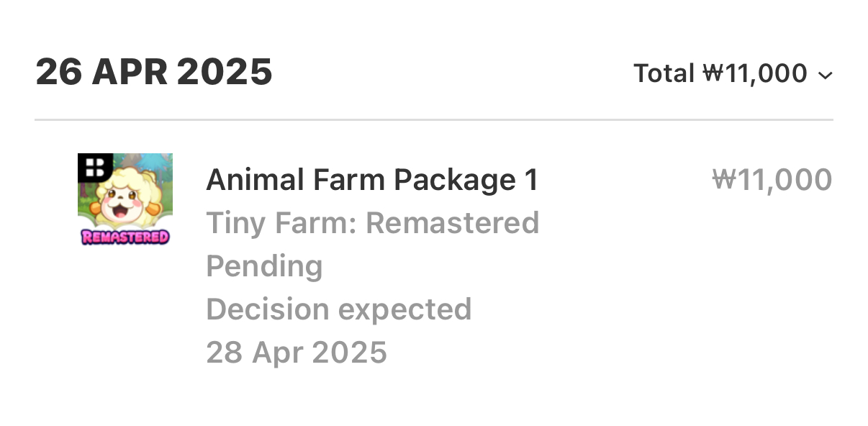Click the year 2025 in date header
This screenshot has height=426, width=868.
point(224,72)
